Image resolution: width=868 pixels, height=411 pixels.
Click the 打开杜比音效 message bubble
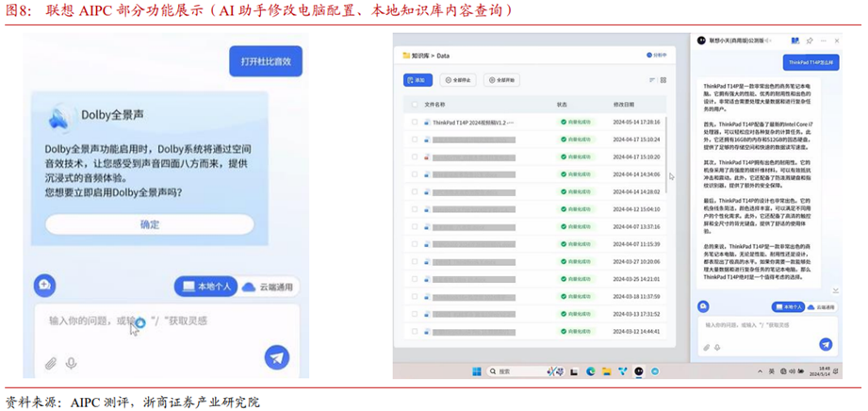point(266,61)
